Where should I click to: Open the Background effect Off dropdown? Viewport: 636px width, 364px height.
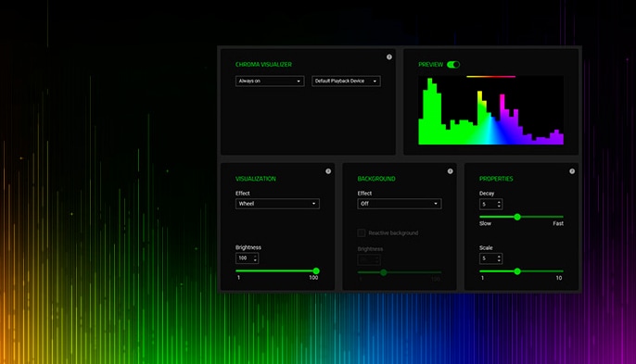pyautogui.click(x=399, y=204)
